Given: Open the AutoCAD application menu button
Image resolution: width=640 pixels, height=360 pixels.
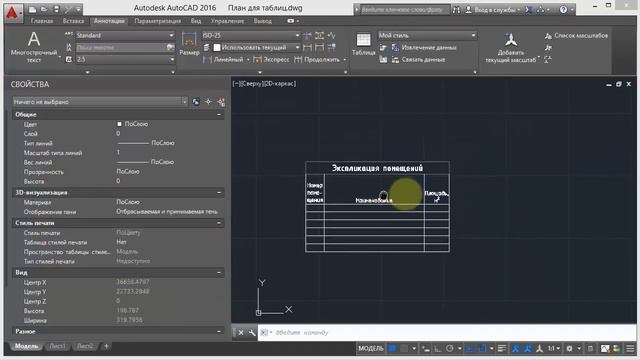Looking at the screenshot, I should 13,12.
